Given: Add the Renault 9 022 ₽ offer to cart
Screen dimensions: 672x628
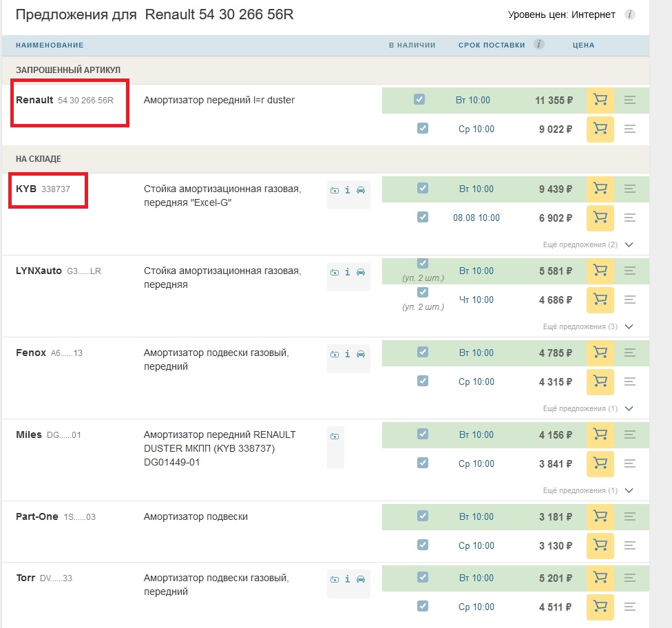Looking at the screenshot, I should click(600, 129).
